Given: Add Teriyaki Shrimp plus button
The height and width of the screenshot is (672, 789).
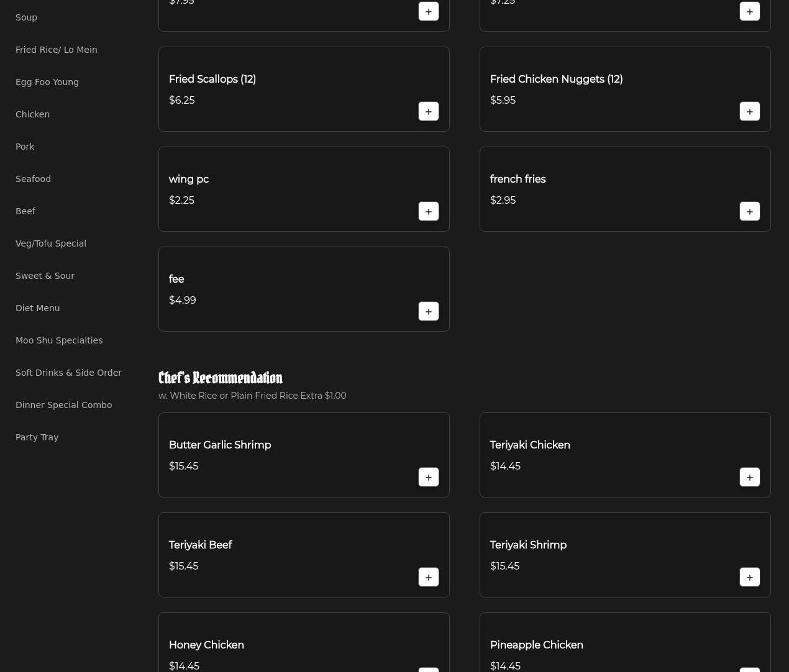Looking at the screenshot, I should pyautogui.click(x=750, y=577).
